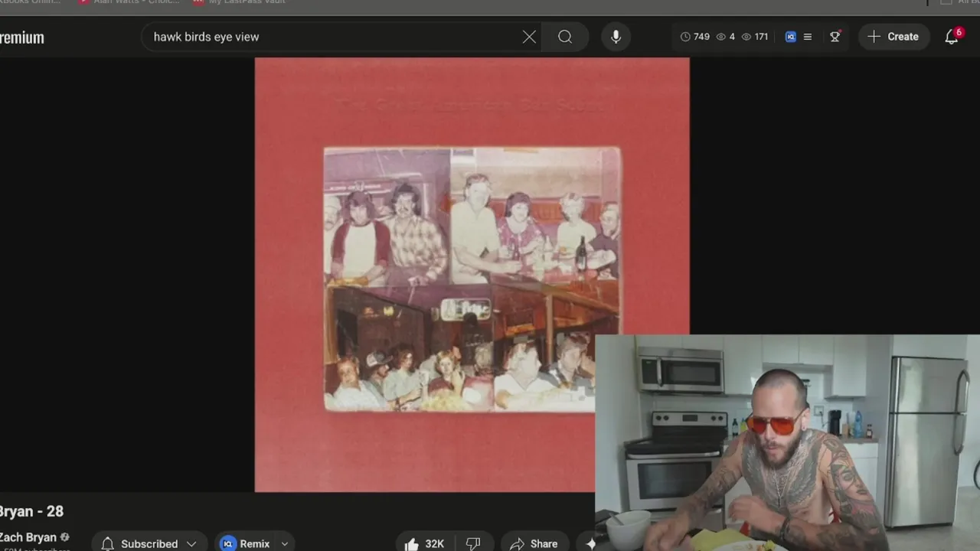Activate voice search microphone

pyautogui.click(x=616, y=37)
